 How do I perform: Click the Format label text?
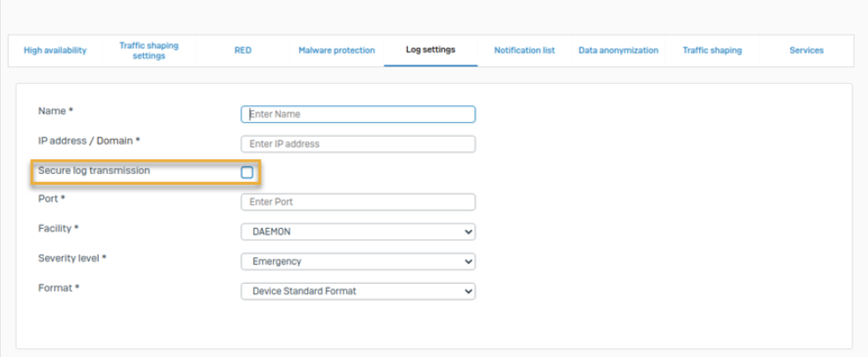[x=59, y=288]
